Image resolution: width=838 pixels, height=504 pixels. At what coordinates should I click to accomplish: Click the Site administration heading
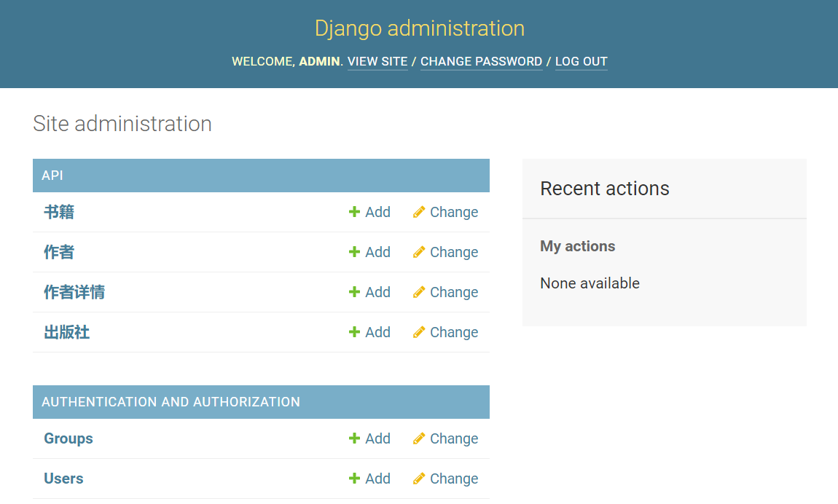[x=122, y=124]
